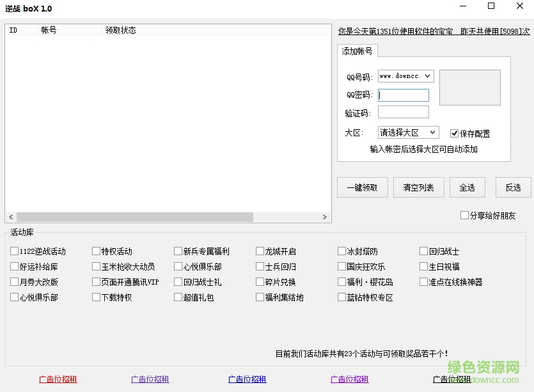Screen dimensions: 534x392
Task: Enable the 回归战士 option
Action: (x=423, y=251)
